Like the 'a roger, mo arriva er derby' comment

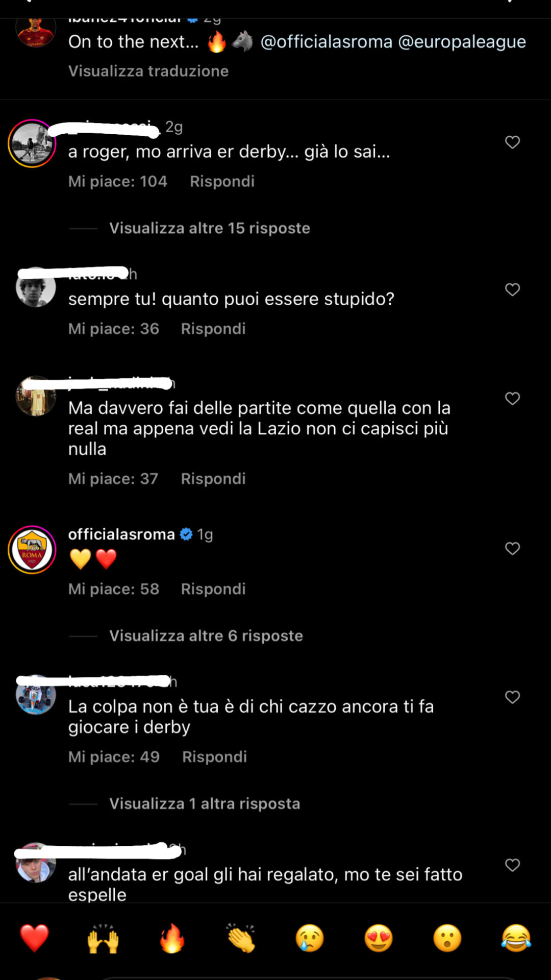512,142
